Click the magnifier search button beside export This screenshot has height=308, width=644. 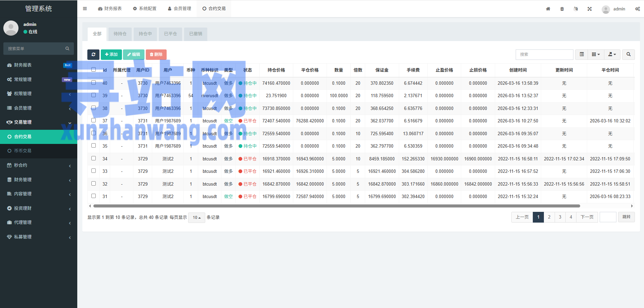tap(628, 54)
